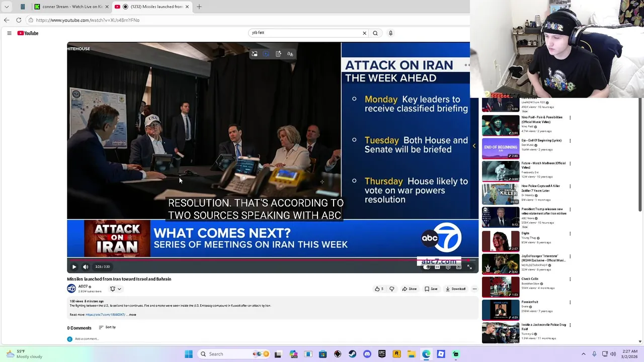The image size is (644, 362).
Task: Follow the abc7.com Read more link
Action: (105, 315)
